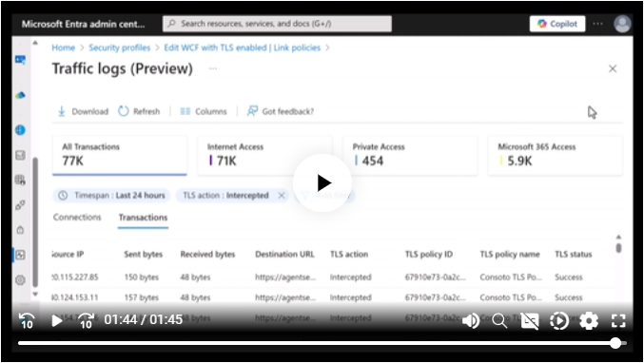Click the small play button in control bar
The width and height of the screenshot is (644, 363).
(57, 321)
